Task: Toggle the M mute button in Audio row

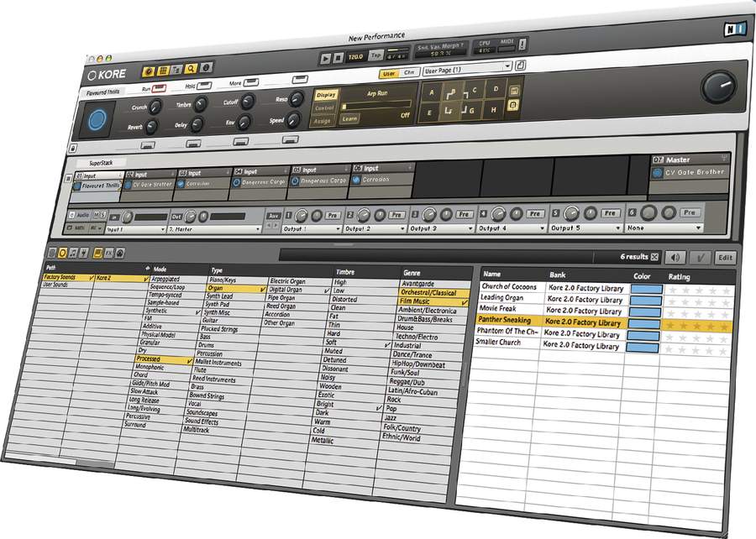Action: coord(96,215)
